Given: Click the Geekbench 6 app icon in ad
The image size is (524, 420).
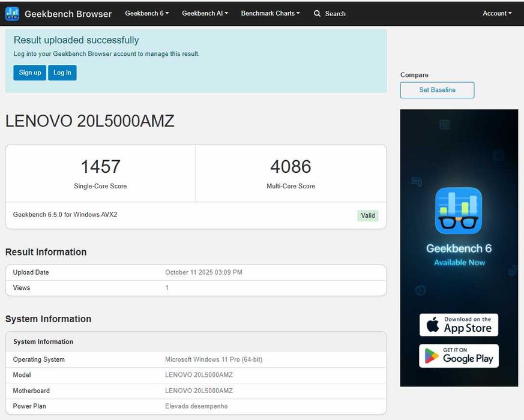Looking at the screenshot, I should coord(459,211).
